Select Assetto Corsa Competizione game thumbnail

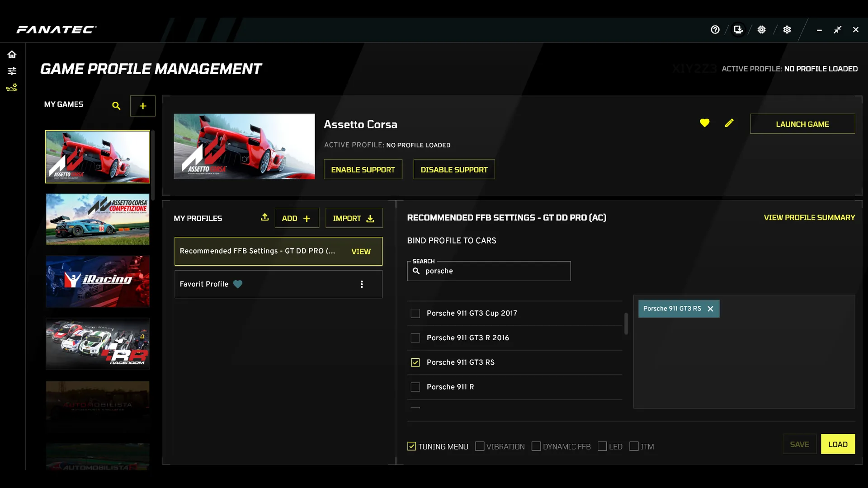pyautogui.click(x=98, y=219)
